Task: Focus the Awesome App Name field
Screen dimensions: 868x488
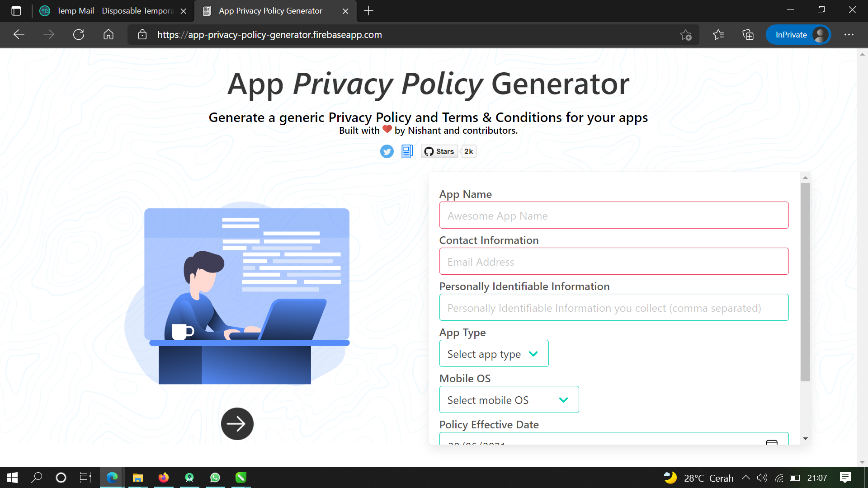Action: point(614,216)
